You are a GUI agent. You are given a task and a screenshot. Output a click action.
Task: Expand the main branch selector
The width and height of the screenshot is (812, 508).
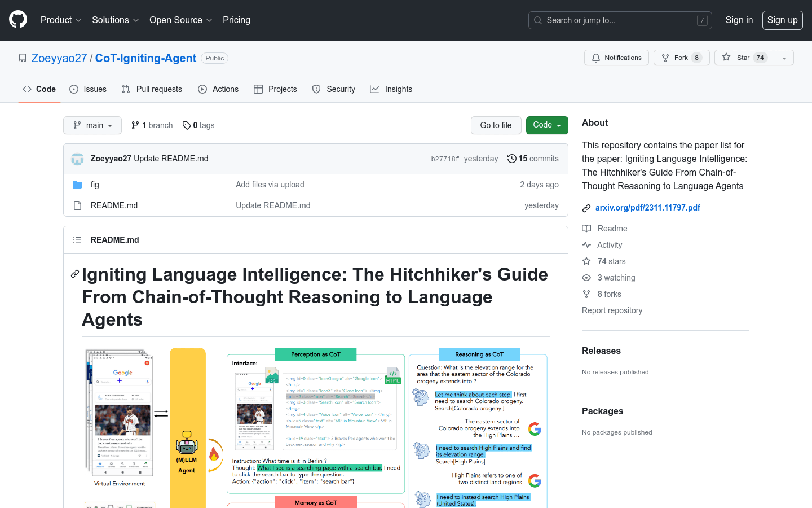point(92,125)
